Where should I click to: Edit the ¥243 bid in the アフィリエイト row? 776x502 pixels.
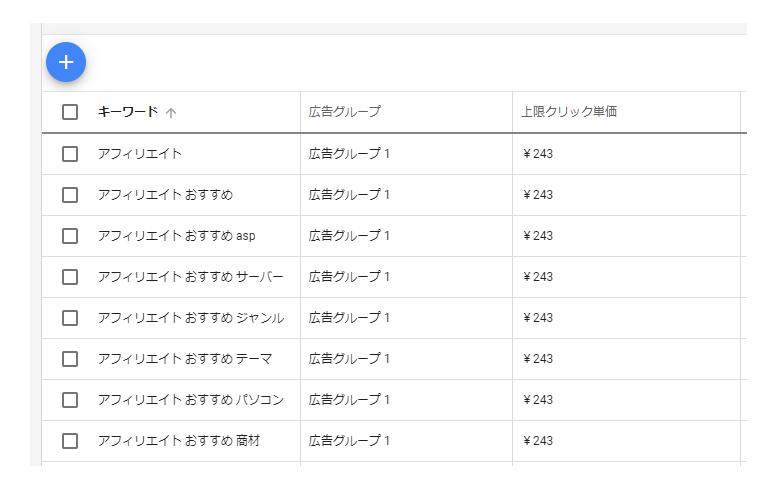[x=538, y=154]
